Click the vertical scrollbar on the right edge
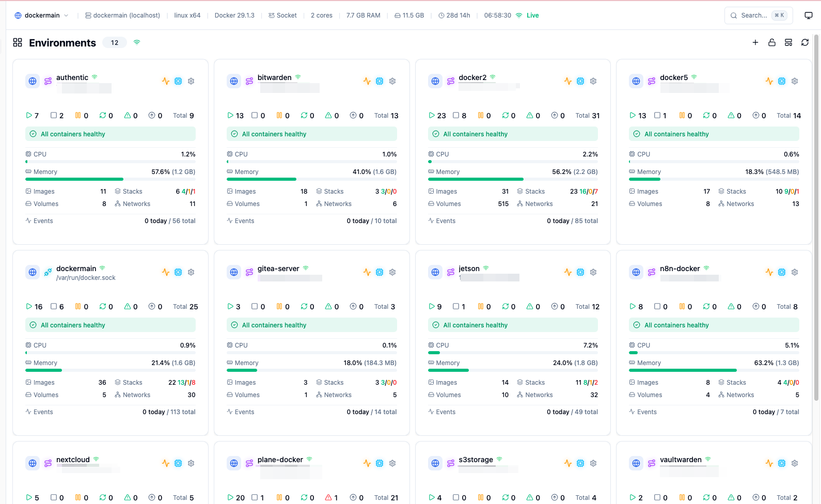821x504 pixels. click(816, 217)
